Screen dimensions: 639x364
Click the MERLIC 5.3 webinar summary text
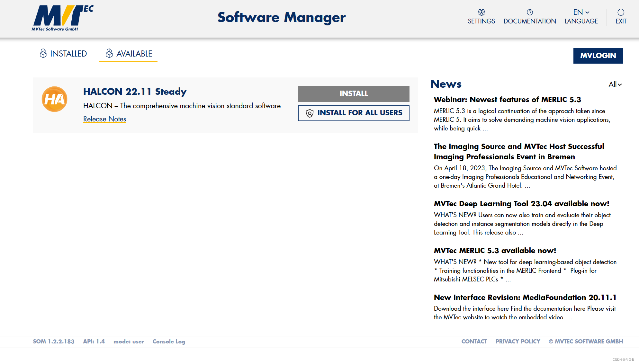pyautogui.click(x=522, y=120)
